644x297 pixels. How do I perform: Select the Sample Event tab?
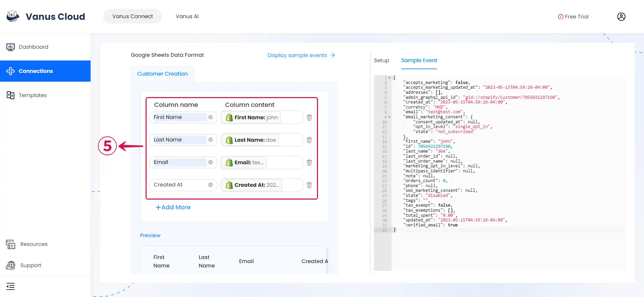pos(419,60)
